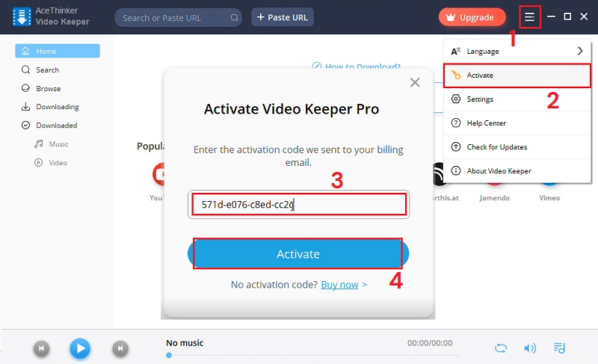Click the 00:00/00:00 time display
This screenshot has width=598, height=364.
[x=430, y=343]
